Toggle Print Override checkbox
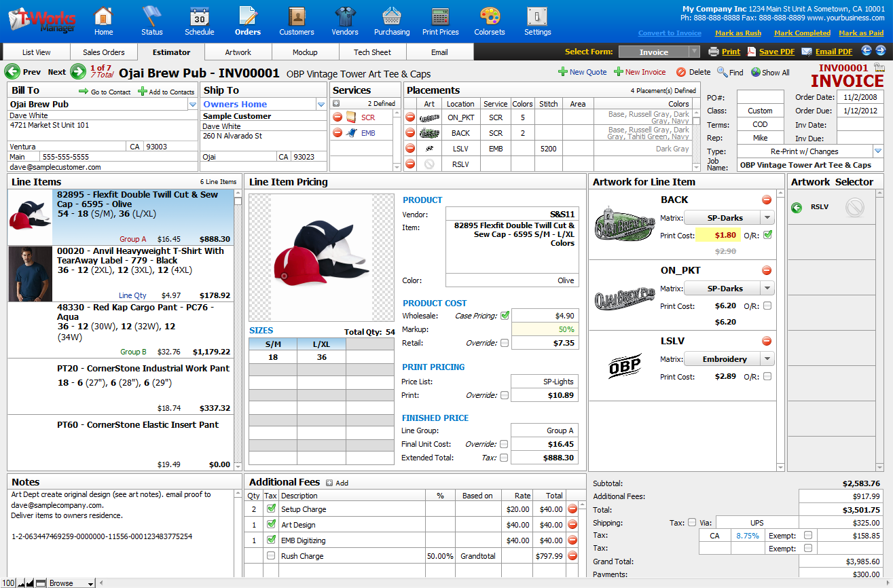The height and width of the screenshot is (588, 893). [x=504, y=395]
